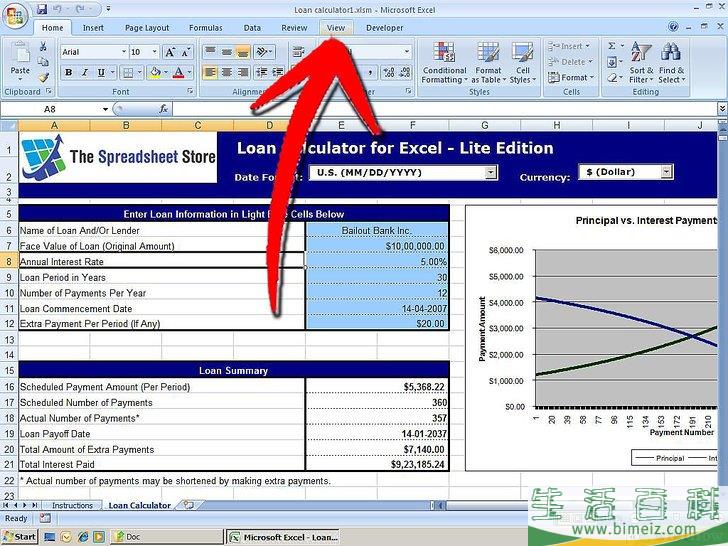Image resolution: width=728 pixels, height=546 pixels.
Task: Go to the View ribbon tab
Action: tap(336, 28)
